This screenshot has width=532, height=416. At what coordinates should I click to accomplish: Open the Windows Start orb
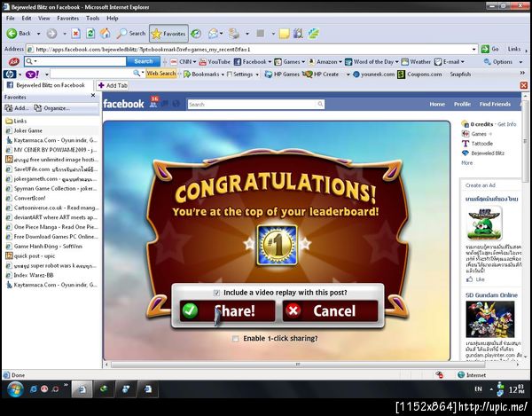(16, 389)
